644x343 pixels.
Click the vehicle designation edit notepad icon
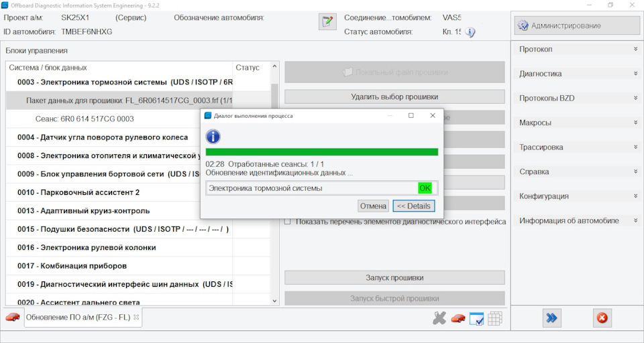point(327,21)
